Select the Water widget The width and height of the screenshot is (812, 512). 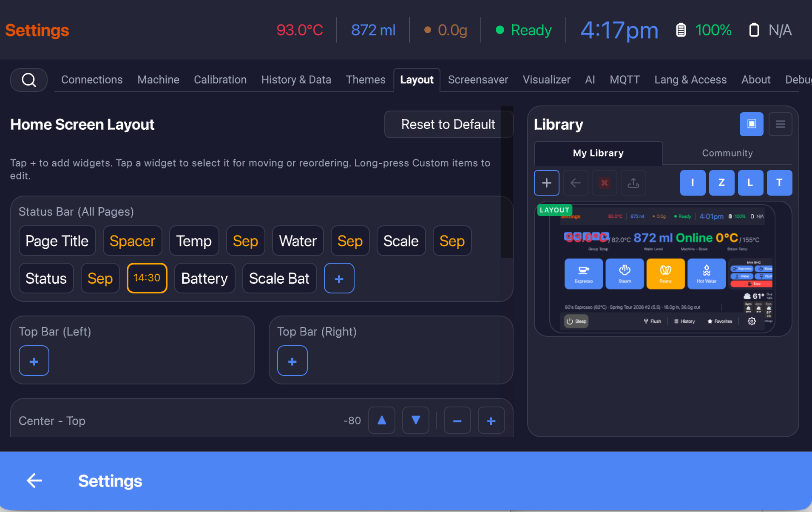click(298, 241)
